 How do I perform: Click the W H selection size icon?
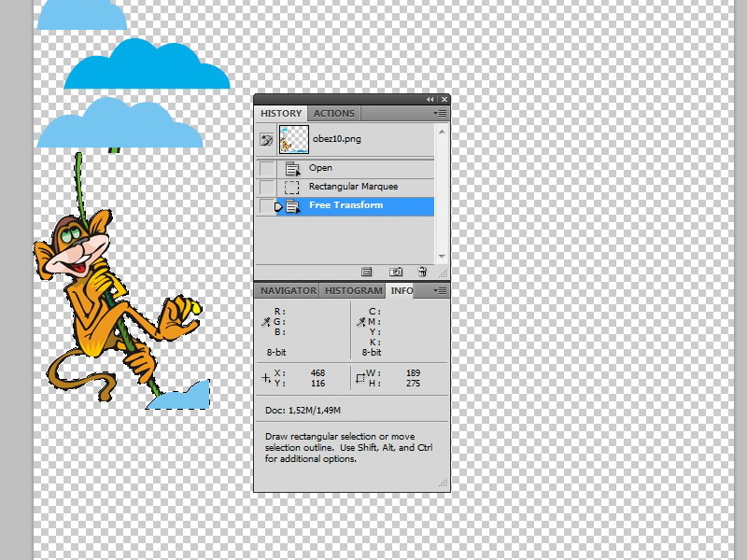click(360, 378)
